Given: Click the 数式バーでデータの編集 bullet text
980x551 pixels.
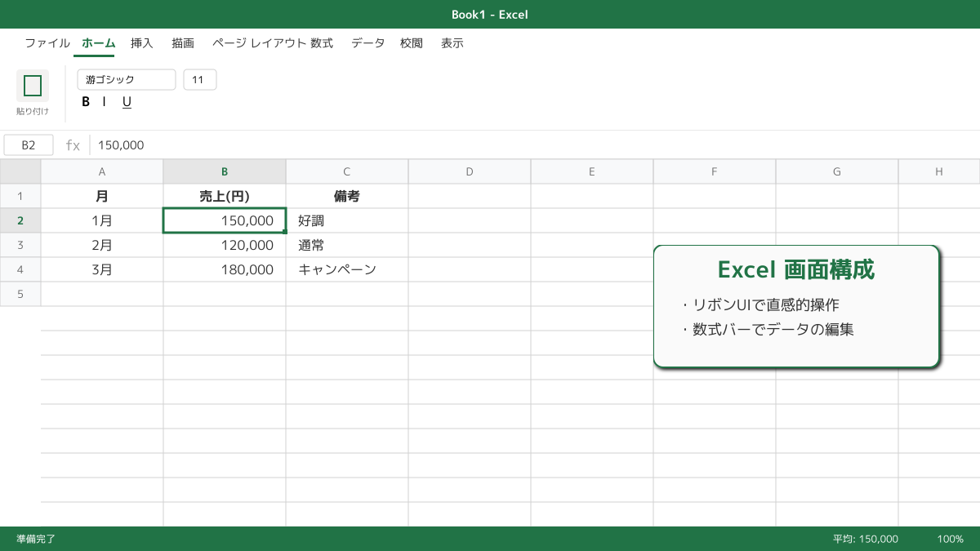Looking at the screenshot, I should (x=773, y=330).
